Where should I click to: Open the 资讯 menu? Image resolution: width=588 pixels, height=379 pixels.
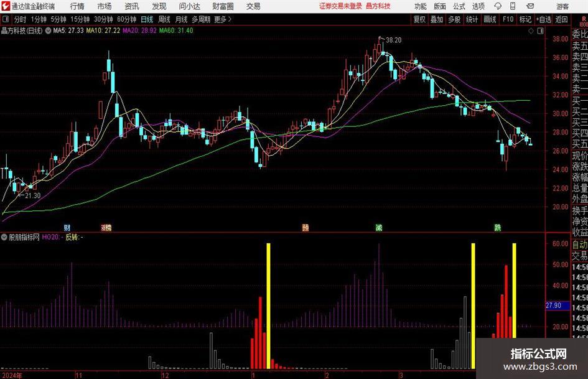(132, 6)
